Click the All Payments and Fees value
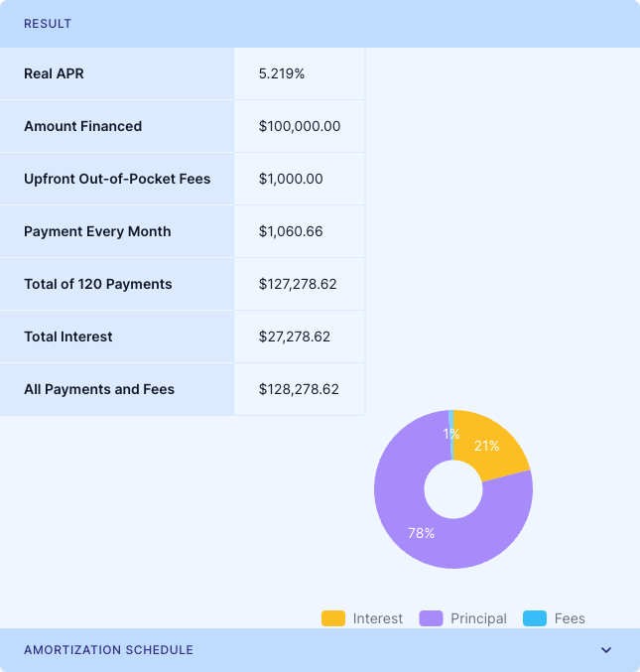Viewport: 640px width, 672px height. coord(299,389)
